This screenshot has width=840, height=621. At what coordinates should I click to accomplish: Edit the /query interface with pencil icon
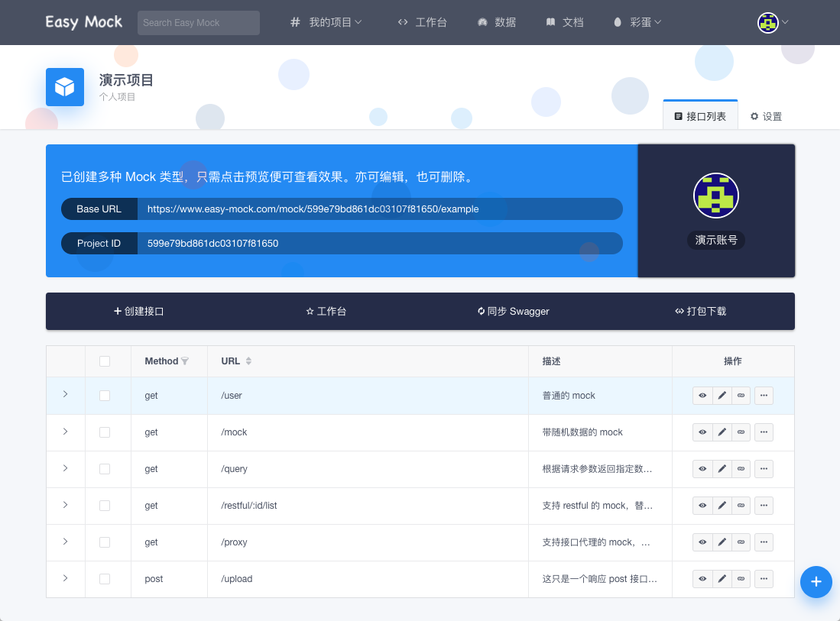click(722, 469)
